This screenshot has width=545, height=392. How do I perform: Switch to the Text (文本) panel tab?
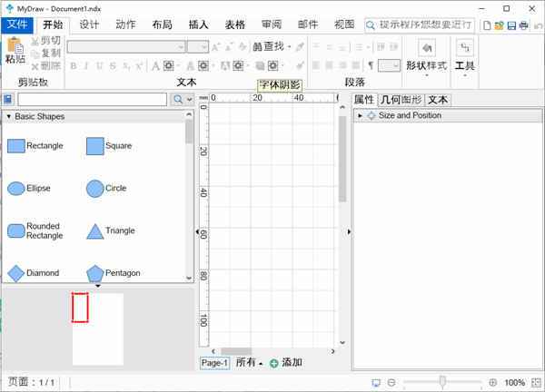pyautogui.click(x=438, y=100)
